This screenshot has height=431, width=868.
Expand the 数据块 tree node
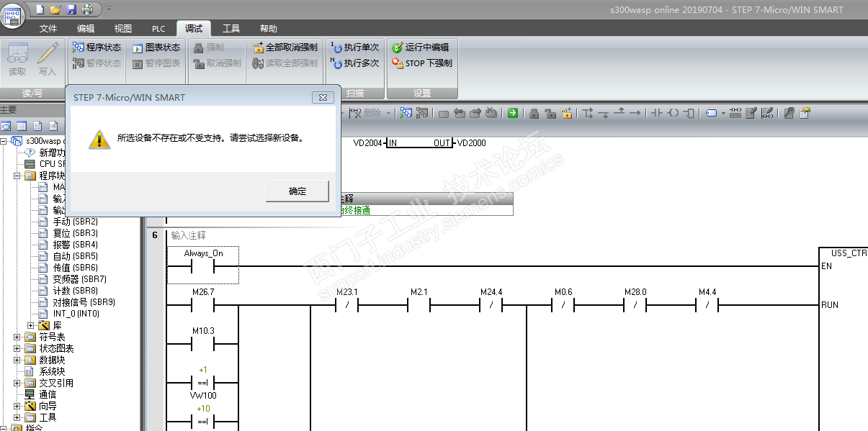point(17,360)
